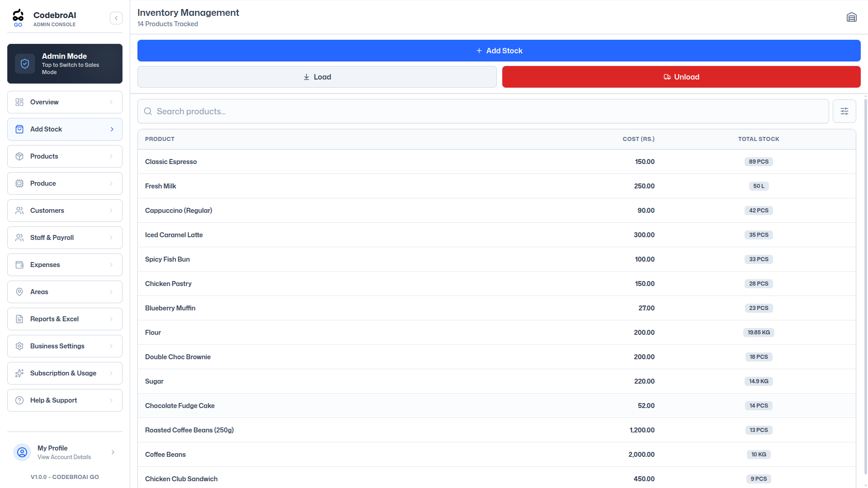Expand the Expenses chevron arrow

[x=111, y=265]
